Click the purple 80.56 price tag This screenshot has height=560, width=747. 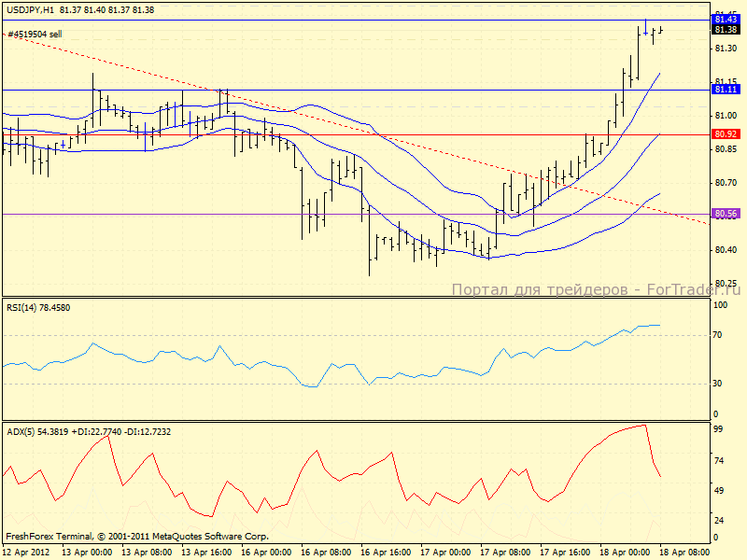pos(726,214)
